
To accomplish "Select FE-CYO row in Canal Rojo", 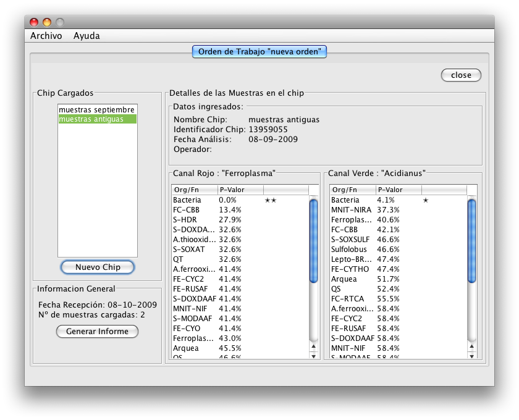I will pyautogui.click(x=240, y=329).
